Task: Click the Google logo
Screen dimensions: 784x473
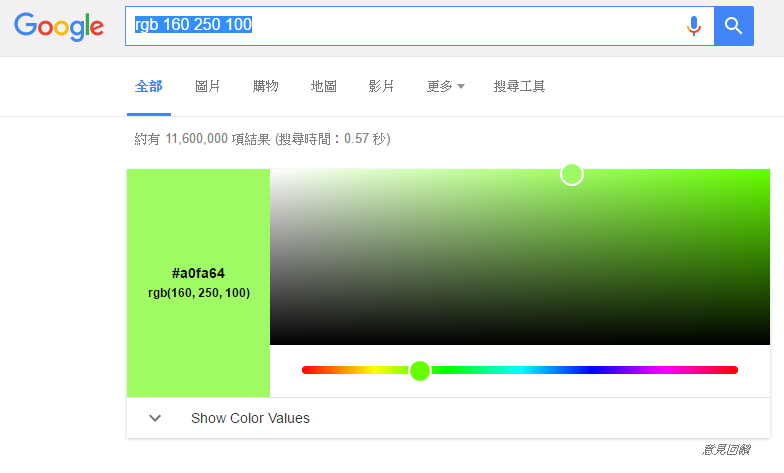Action: click(x=59, y=26)
